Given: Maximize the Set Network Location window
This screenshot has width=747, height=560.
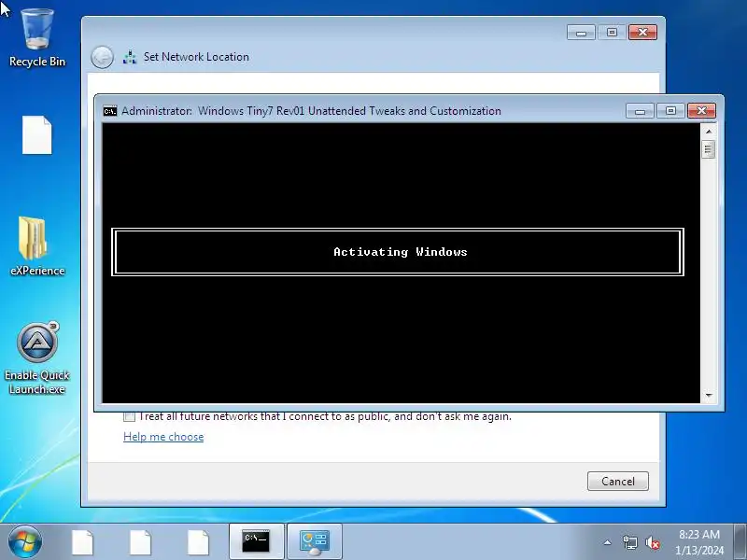Looking at the screenshot, I should point(613,33).
